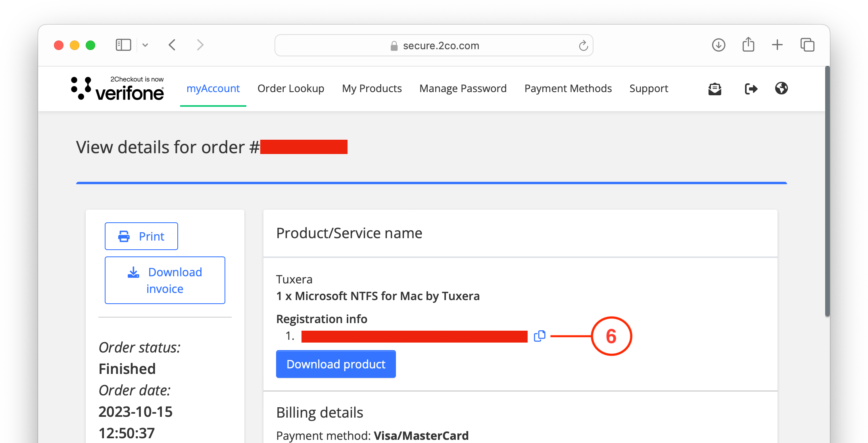Open the Support page

[649, 89]
